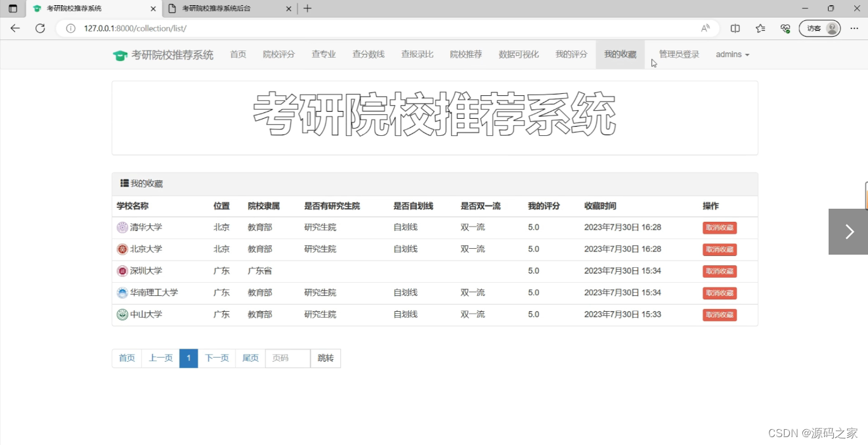Open browser settings three-dot menu

[854, 28]
